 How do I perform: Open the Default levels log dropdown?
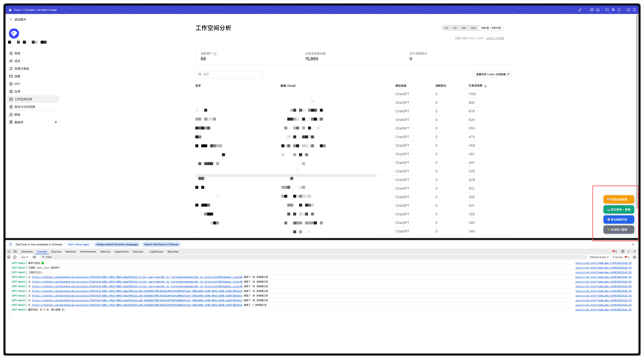(599, 257)
